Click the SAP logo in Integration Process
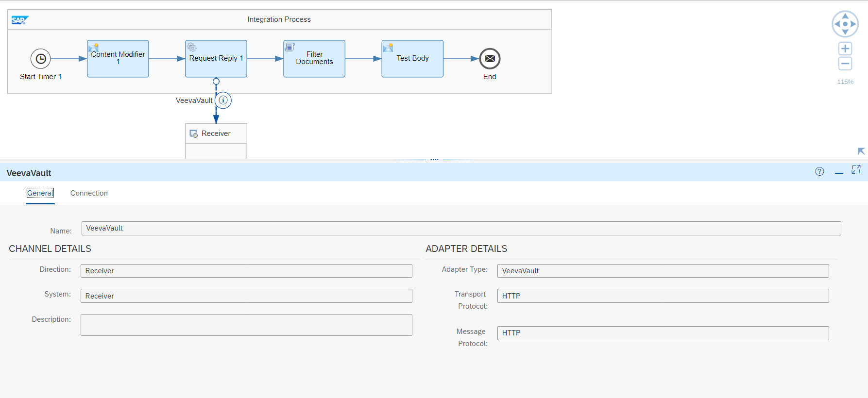Viewport: 868px width, 398px height. pos(20,20)
